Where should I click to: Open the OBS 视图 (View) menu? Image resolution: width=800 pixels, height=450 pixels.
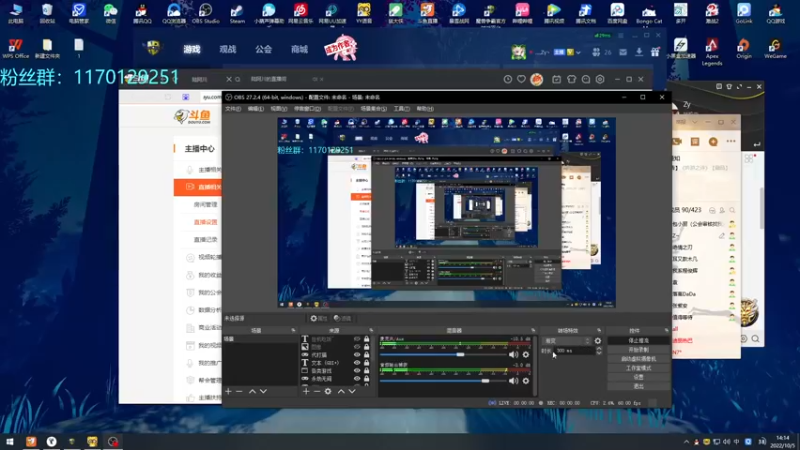(x=279, y=109)
